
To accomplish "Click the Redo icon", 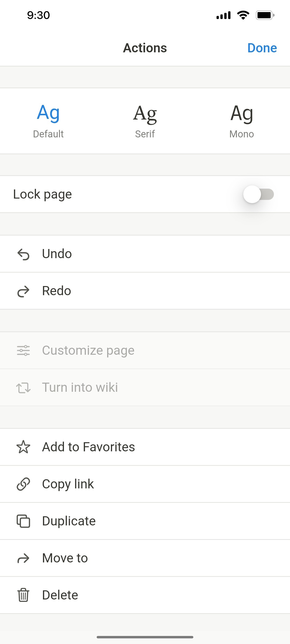I will coord(24,291).
